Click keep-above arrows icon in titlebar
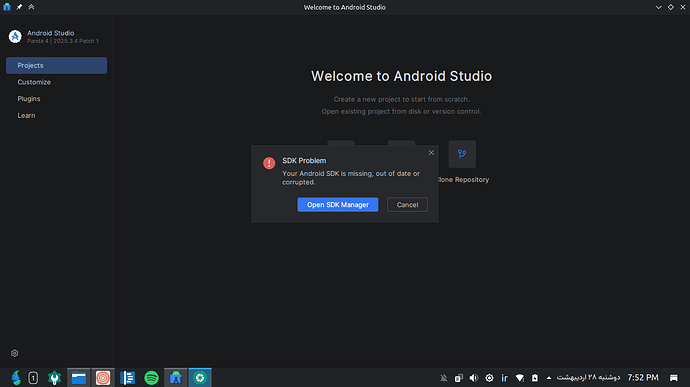Image resolution: width=690 pixels, height=387 pixels. (x=31, y=7)
